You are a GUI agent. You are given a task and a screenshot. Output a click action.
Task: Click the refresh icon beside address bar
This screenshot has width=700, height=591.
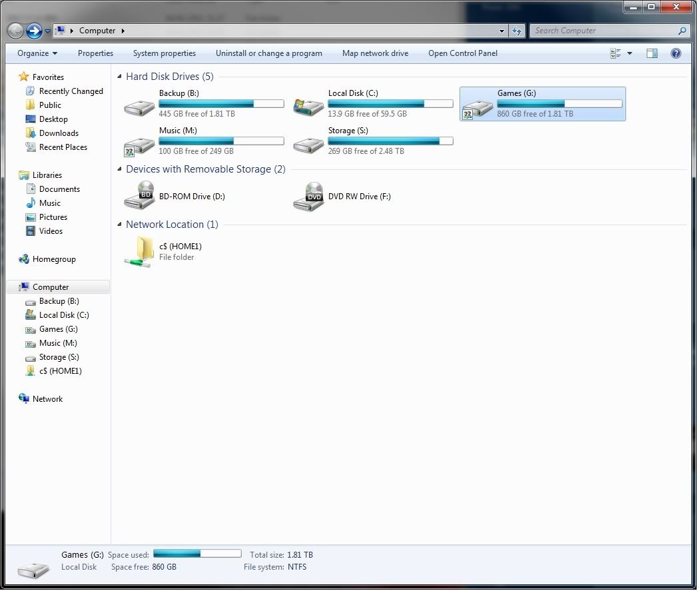517,31
